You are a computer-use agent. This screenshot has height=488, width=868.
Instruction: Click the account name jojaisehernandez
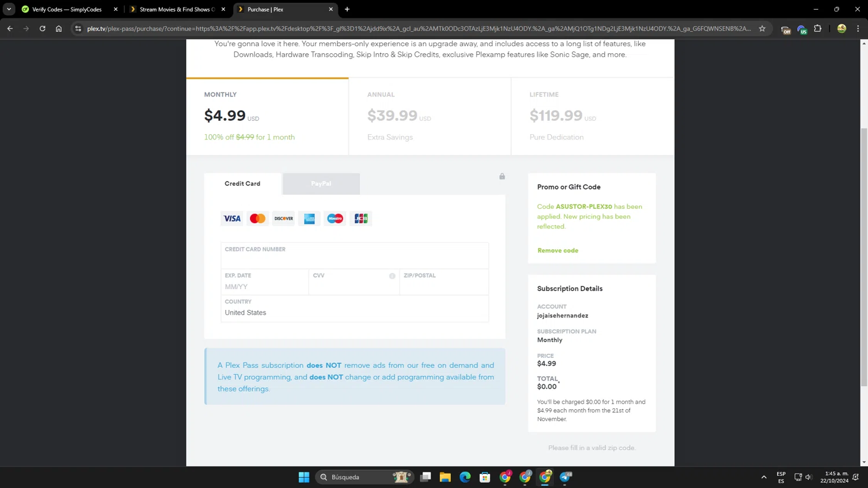point(562,316)
